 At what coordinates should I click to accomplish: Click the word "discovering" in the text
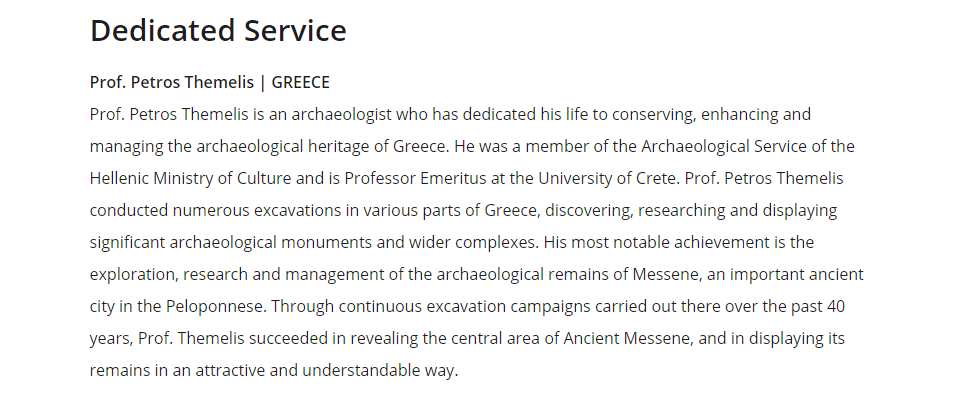point(589,210)
